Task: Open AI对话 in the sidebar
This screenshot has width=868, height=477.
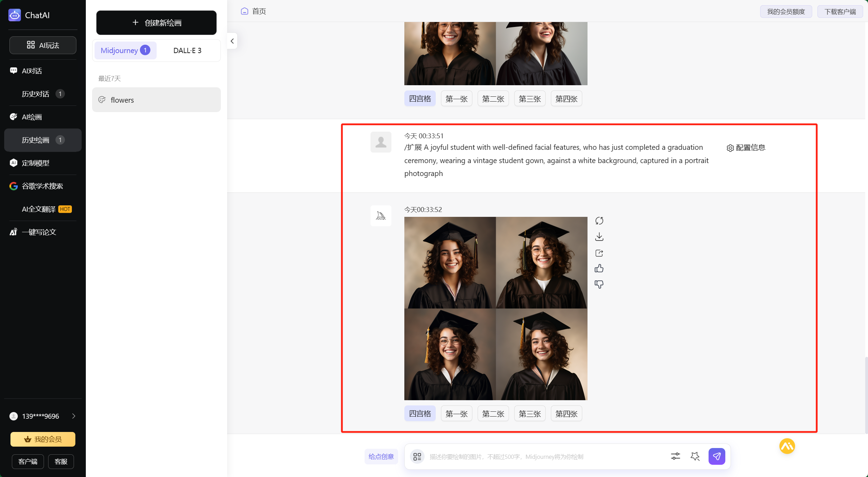Action: [32, 71]
